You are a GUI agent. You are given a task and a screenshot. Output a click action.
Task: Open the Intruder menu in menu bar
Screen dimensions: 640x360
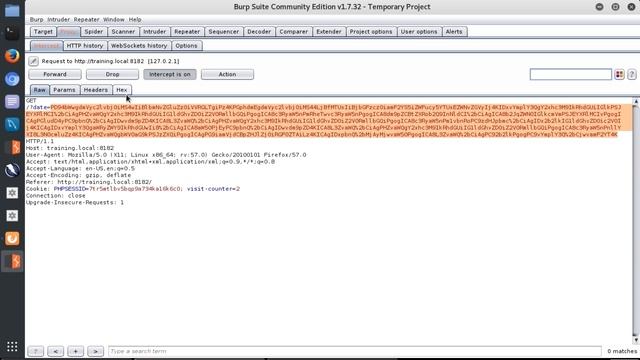point(58,20)
